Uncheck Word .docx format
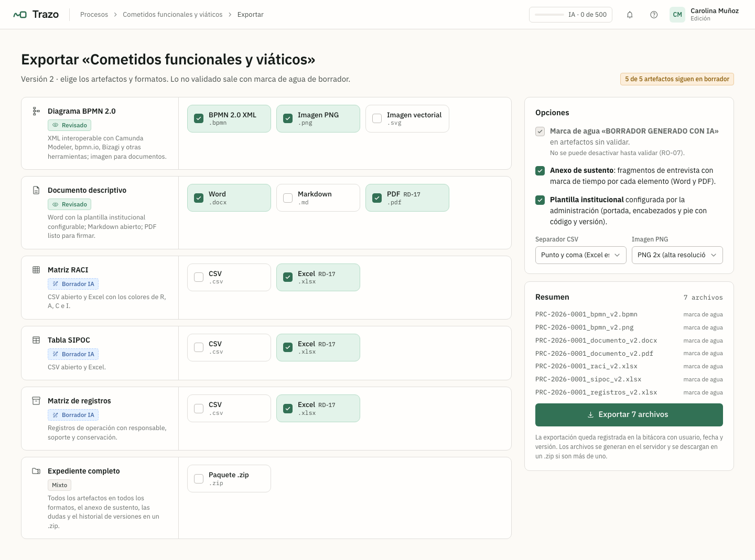The width and height of the screenshot is (755, 560). (x=199, y=197)
